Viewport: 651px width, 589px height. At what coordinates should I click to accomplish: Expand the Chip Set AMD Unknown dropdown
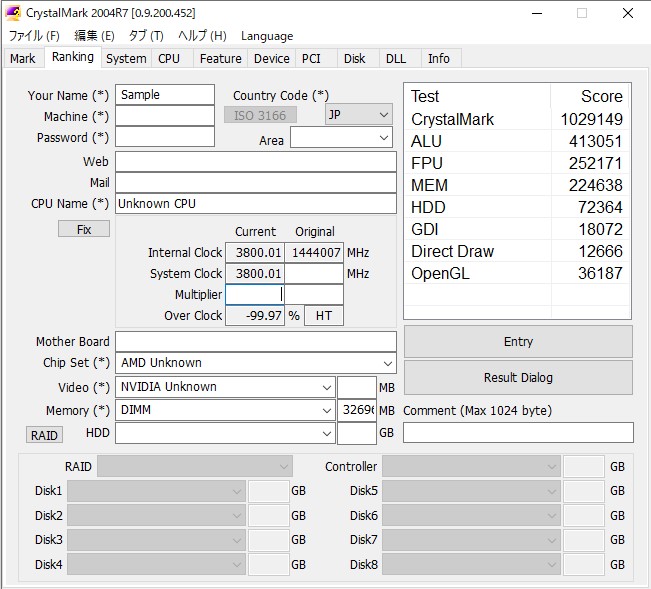[256, 363]
